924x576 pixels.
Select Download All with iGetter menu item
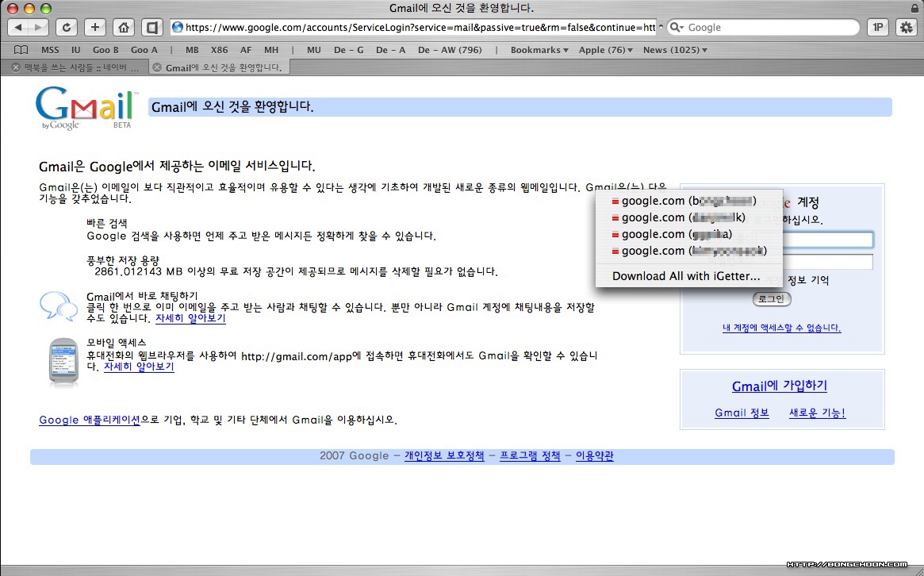[x=689, y=276]
